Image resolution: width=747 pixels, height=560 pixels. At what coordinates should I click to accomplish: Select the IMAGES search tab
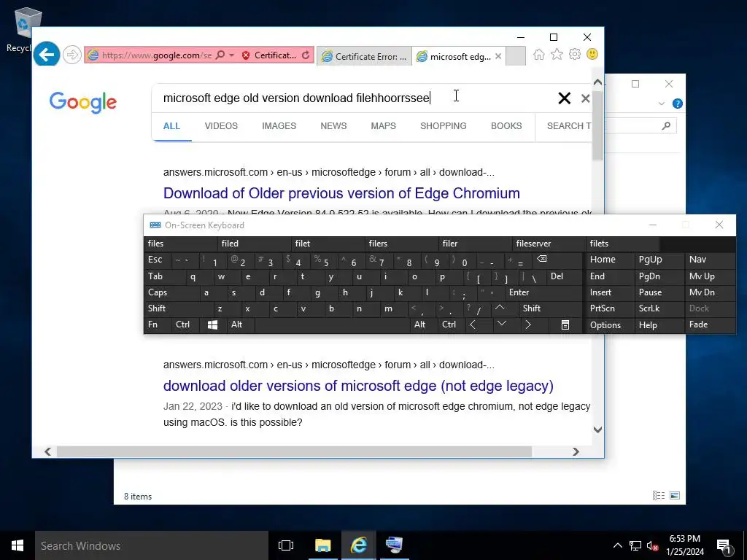coord(279,125)
